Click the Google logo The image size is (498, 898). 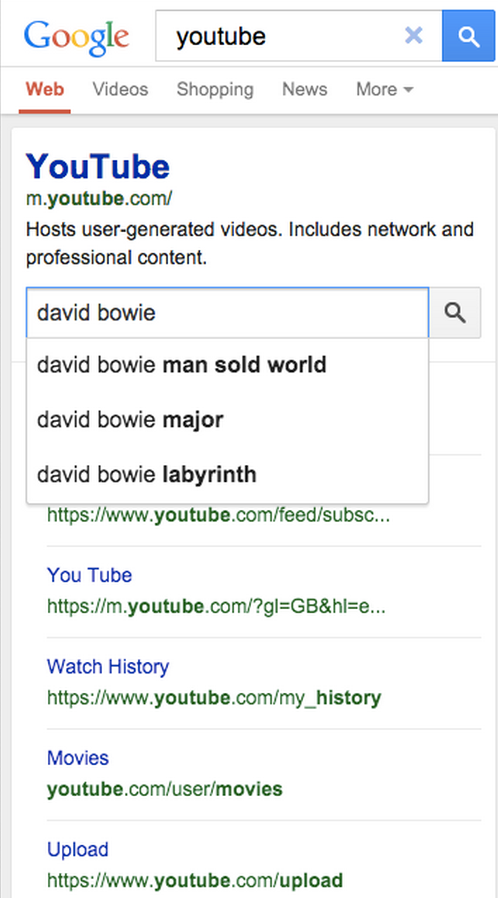pos(77,36)
